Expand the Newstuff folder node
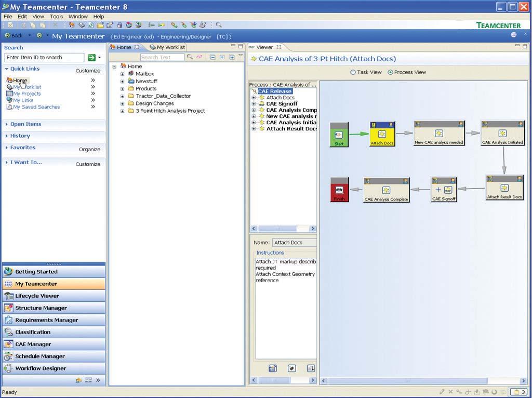 (x=123, y=81)
